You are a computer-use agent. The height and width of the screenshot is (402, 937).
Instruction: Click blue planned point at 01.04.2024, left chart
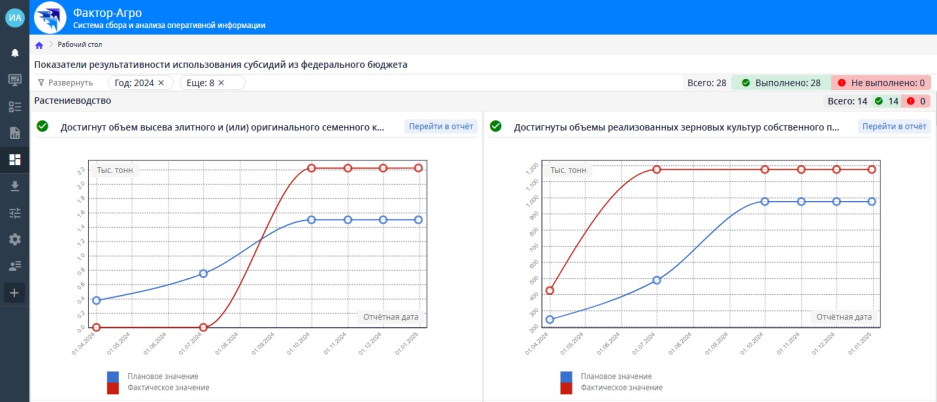(x=96, y=300)
